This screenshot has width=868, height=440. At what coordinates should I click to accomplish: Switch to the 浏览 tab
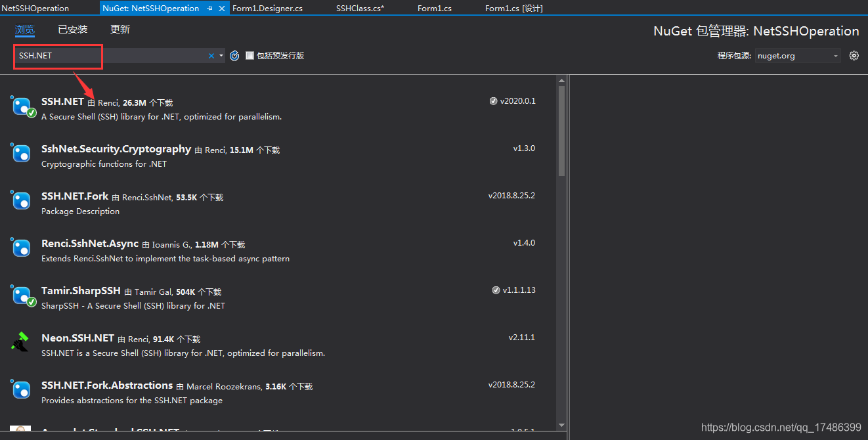point(25,30)
